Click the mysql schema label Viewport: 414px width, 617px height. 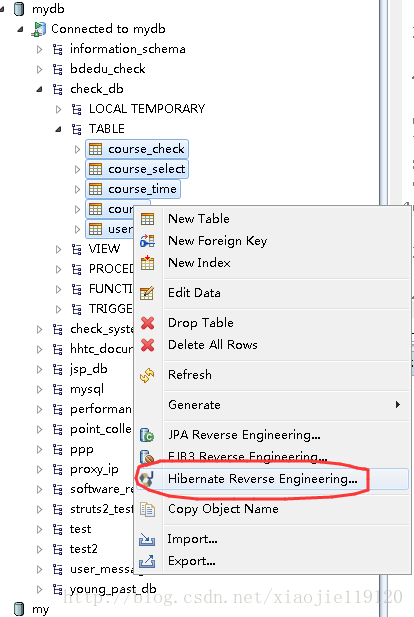[x=87, y=389]
